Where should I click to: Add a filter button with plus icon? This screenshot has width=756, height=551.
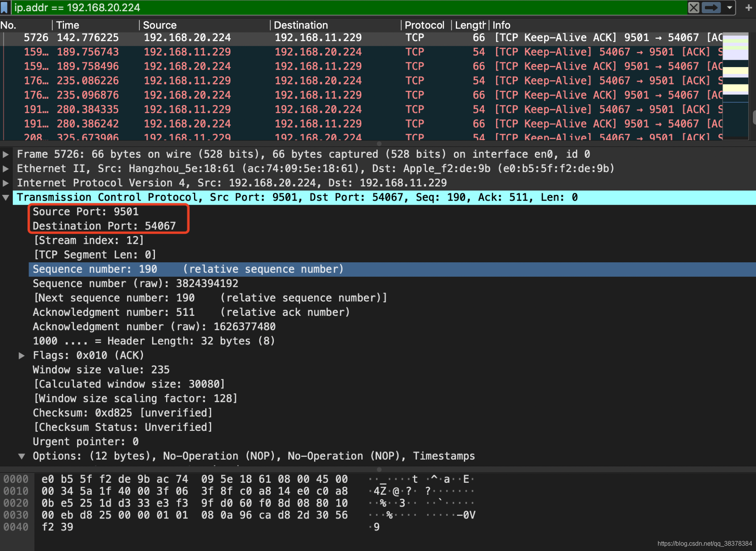click(748, 7)
